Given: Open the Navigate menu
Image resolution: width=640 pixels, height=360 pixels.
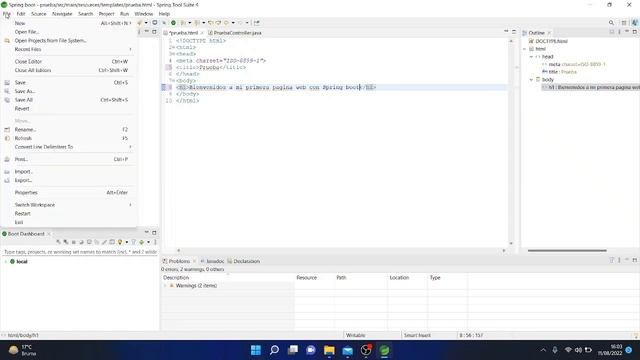Looking at the screenshot, I should 62,14.
